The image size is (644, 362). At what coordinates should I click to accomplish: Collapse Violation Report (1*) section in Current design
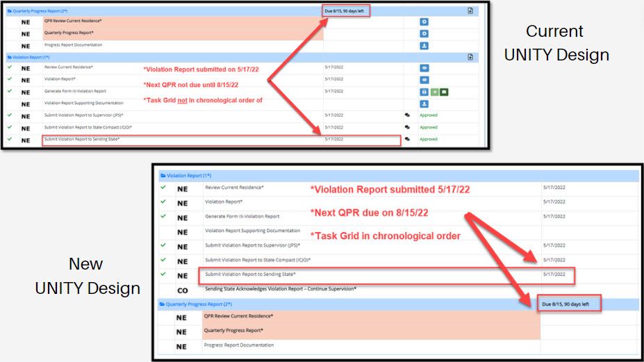31,58
